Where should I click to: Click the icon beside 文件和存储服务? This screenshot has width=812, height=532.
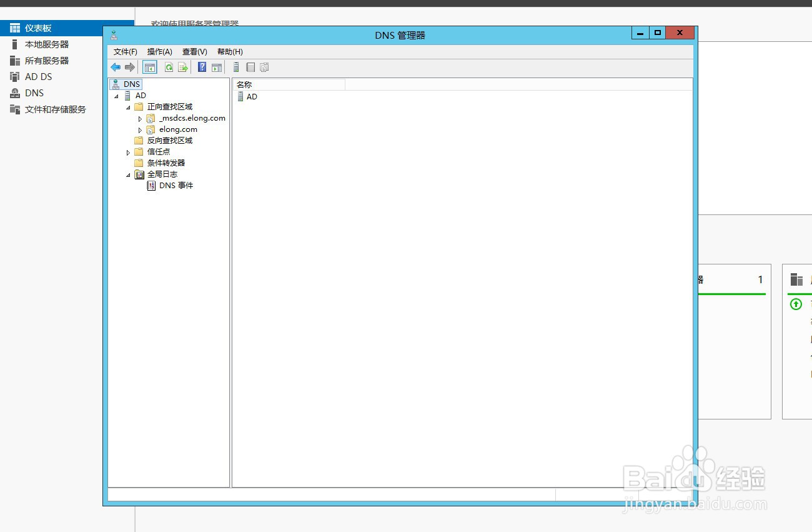tap(15, 109)
